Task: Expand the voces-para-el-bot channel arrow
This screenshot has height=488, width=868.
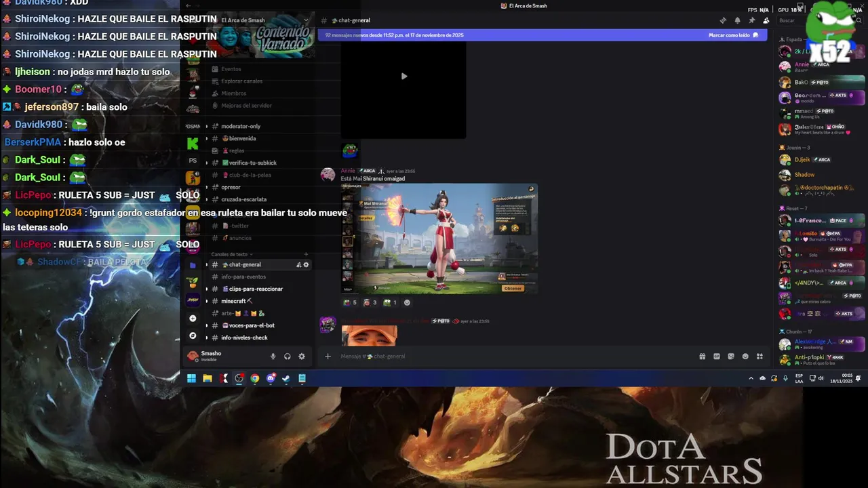Action: (x=206, y=325)
